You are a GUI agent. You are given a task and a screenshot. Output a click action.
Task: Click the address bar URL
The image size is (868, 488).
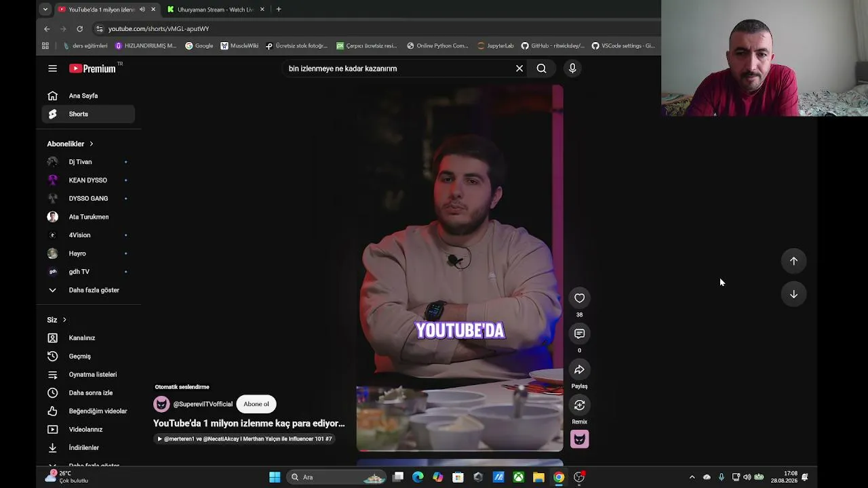click(159, 28)
